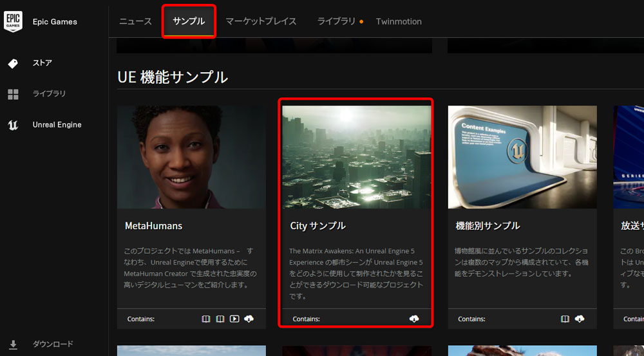Click cloud download icon on MetaHumans card
Viewport: 644px width, 356px height.
pyautogui.click(x=249, y=319)
